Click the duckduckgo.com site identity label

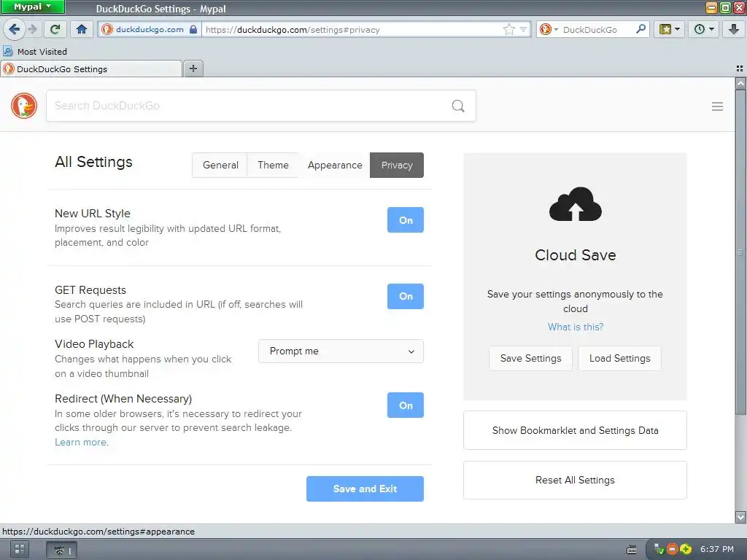pyautogui.click(x=150, y=29)
